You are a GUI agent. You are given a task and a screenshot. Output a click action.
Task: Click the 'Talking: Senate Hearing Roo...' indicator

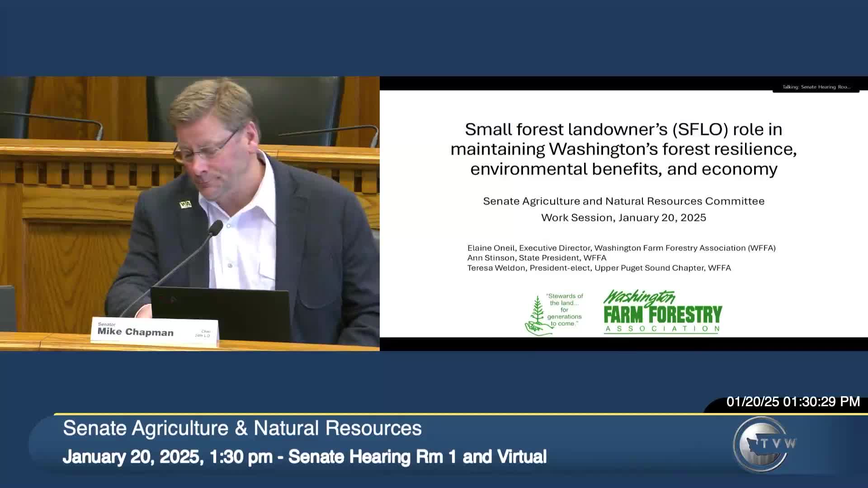[x=816, y=87]
